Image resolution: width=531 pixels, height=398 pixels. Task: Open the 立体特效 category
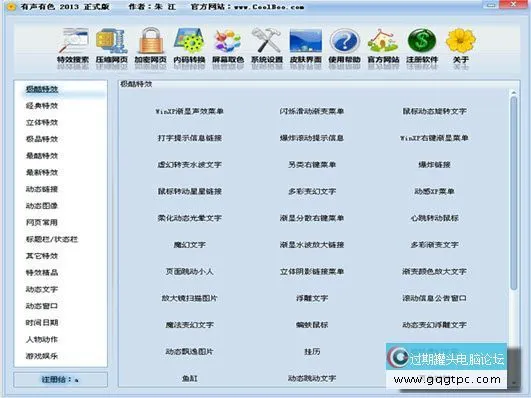point(42,122)
